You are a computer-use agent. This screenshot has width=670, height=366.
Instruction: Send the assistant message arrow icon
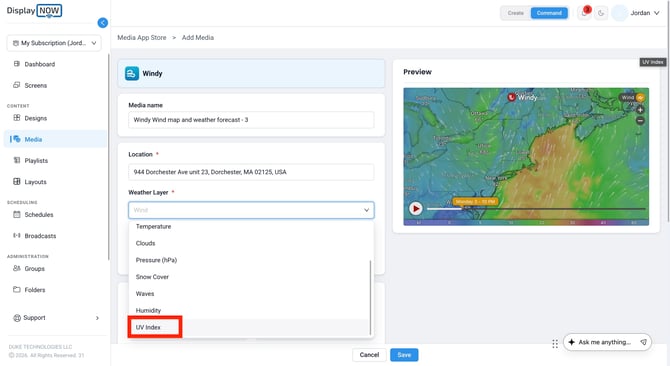coord(643,342)
